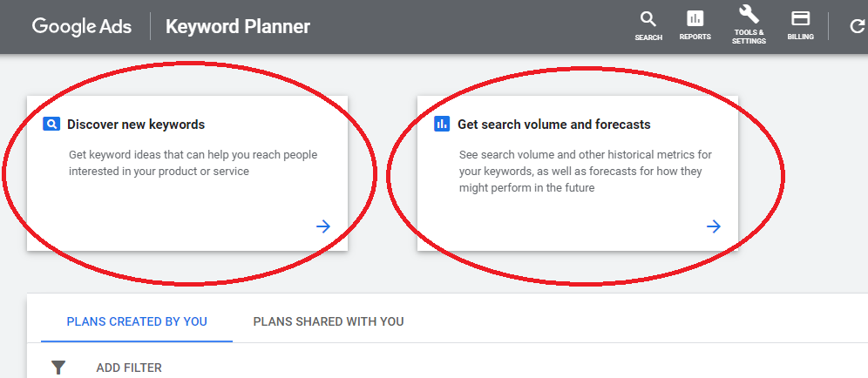Click the blue arrow on search volume and forecasts card
The image size is (868, 378).
(714, 226)
